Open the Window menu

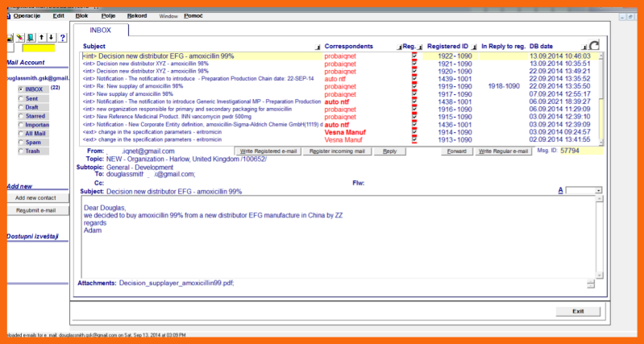click(x=168, y=16)
